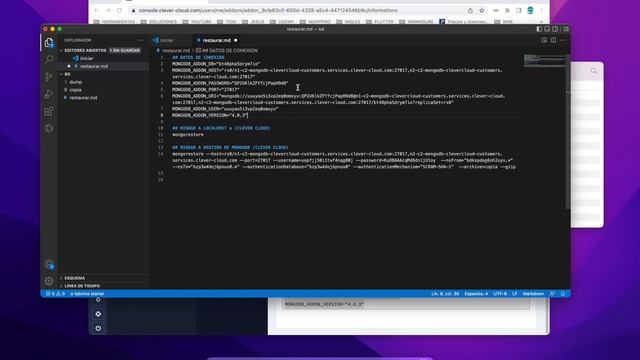Open the Search view in the activity bar
This screenshot has width=640, height=360.
(x=49, y=60)
